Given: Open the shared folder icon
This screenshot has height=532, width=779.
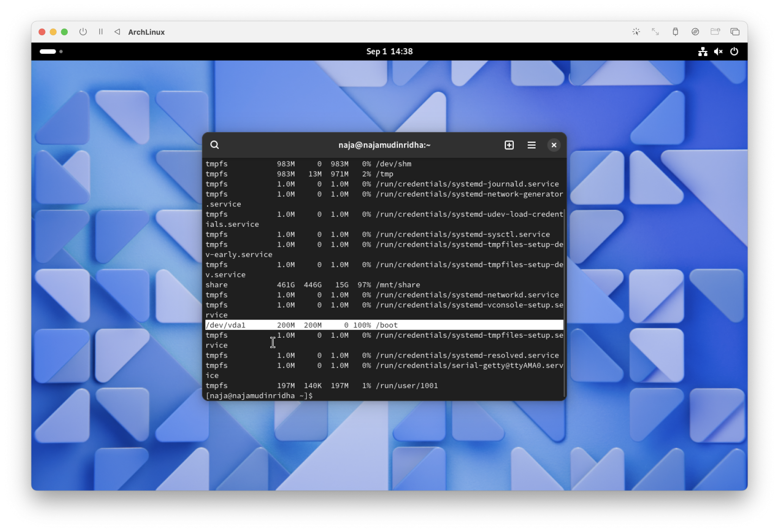Looking at the screenshot, I should 715,32.
